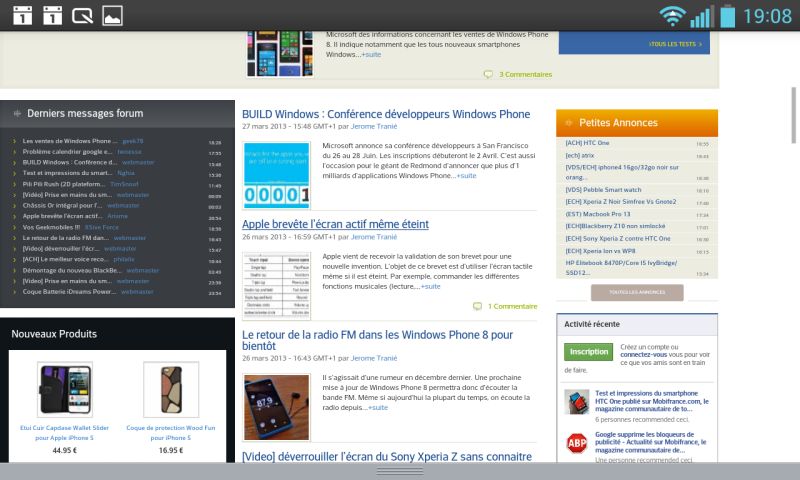Screen dimensions: 800x480
Task: Click +suite in the Apple brevète article summary
Action: tap(431, 286)
